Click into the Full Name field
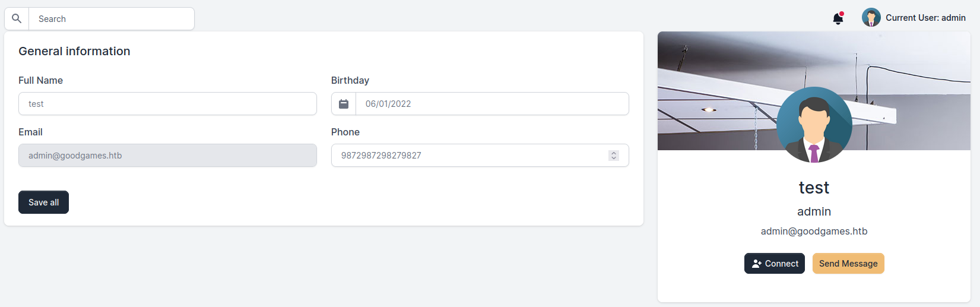 coord(167,104)
